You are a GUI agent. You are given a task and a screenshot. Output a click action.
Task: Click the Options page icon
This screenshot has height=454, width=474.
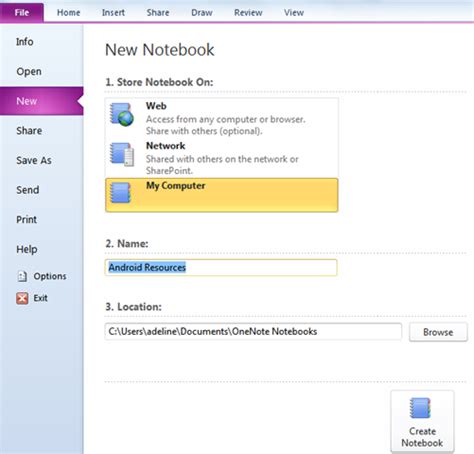[x=22, y=276]
